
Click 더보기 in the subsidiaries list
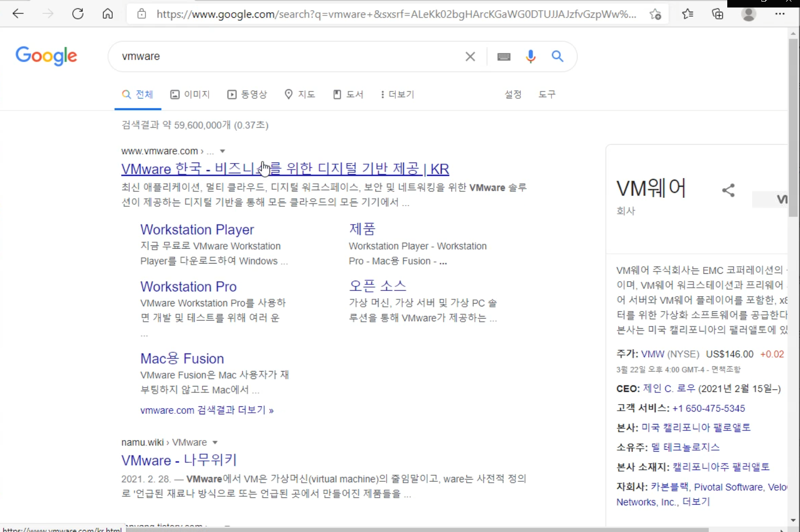pos(696,502)
